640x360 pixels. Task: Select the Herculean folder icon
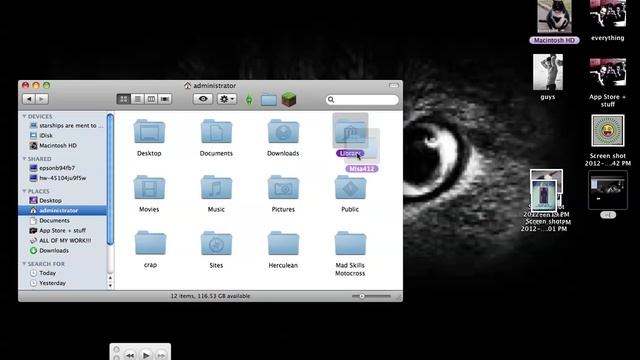coord(283,243)
